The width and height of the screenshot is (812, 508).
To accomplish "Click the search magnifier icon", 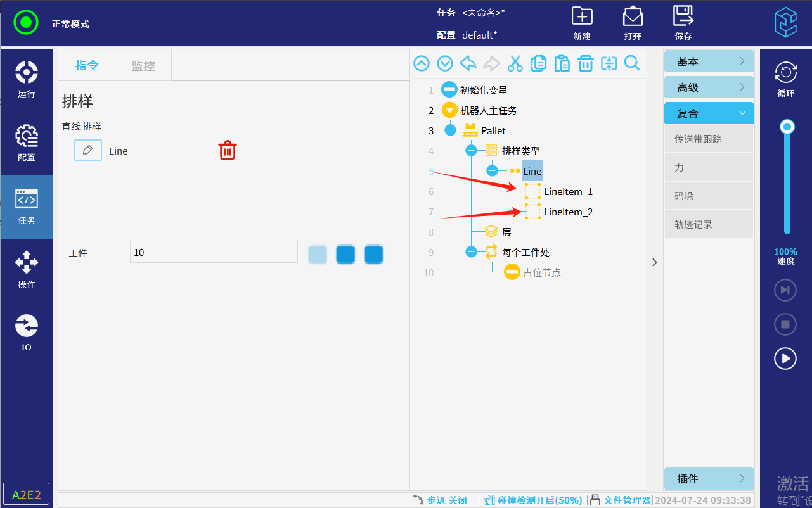I will [632, 63].
